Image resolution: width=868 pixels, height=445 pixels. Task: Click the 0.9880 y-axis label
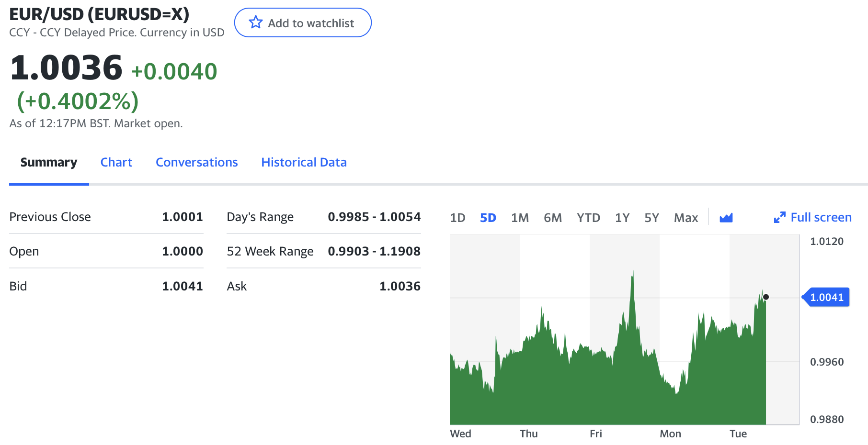tap(827, 419)
